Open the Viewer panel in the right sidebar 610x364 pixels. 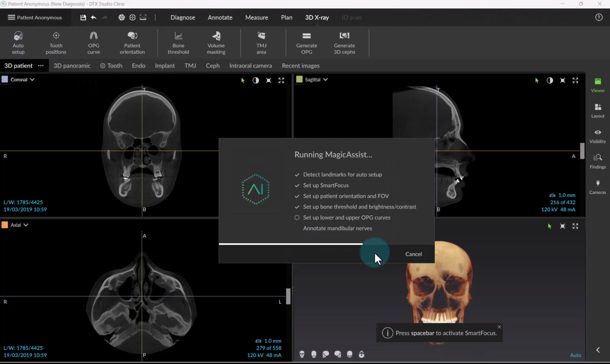[598, 85]
